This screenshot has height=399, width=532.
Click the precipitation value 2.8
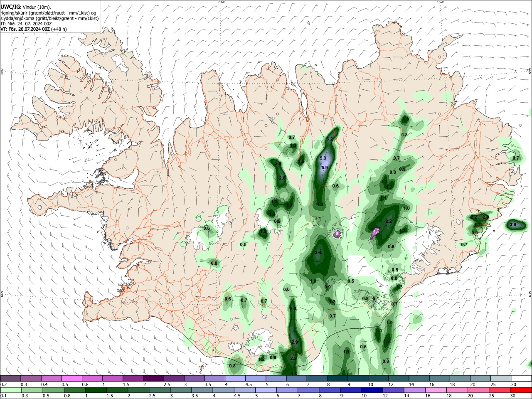pos(282,178)
